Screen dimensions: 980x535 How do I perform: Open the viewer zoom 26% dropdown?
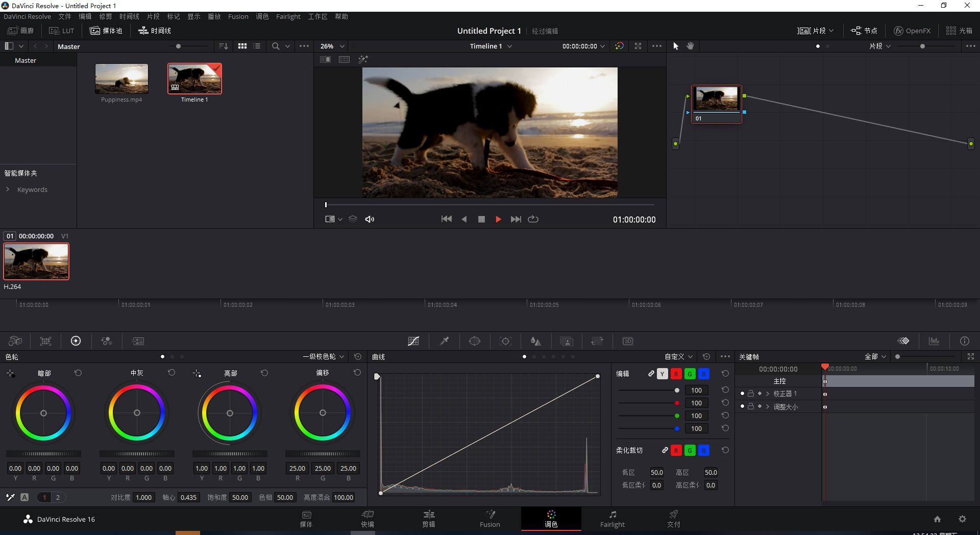click(332, 46)
